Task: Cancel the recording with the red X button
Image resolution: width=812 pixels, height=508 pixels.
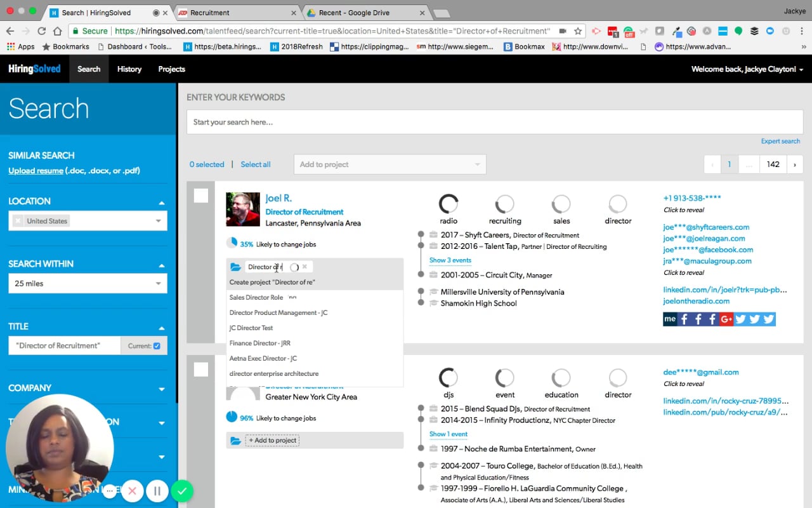Action: tap(133, 491)
